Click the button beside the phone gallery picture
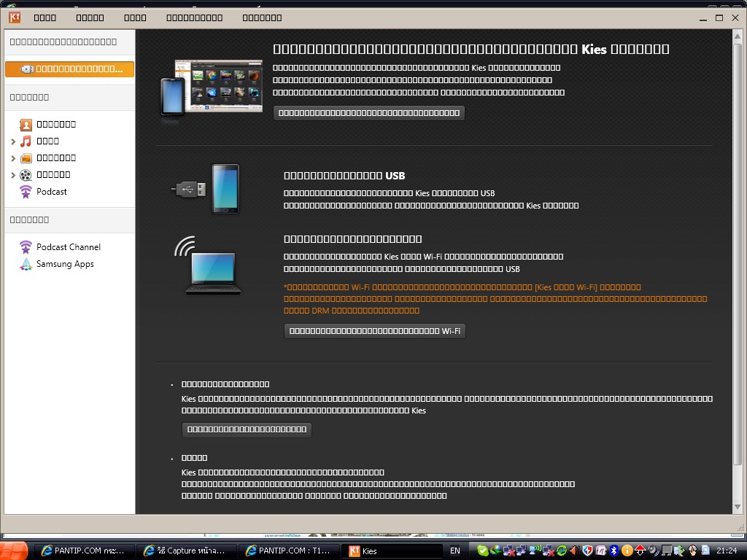The width and height of the screenshot is (747, 560). (x=368, y=113)
